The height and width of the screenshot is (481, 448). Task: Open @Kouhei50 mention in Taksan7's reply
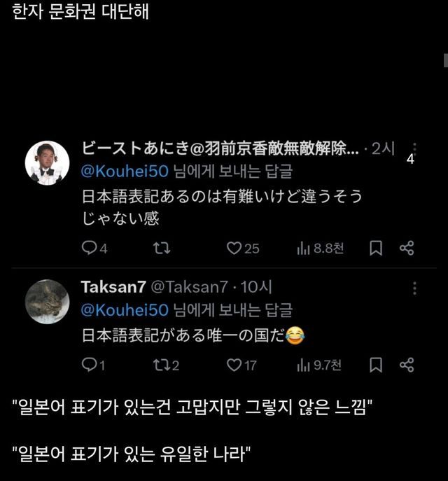[125, 309]
